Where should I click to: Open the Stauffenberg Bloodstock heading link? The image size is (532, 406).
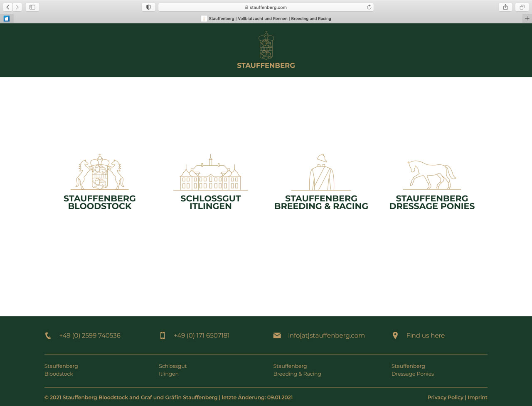tap(100, 202)
